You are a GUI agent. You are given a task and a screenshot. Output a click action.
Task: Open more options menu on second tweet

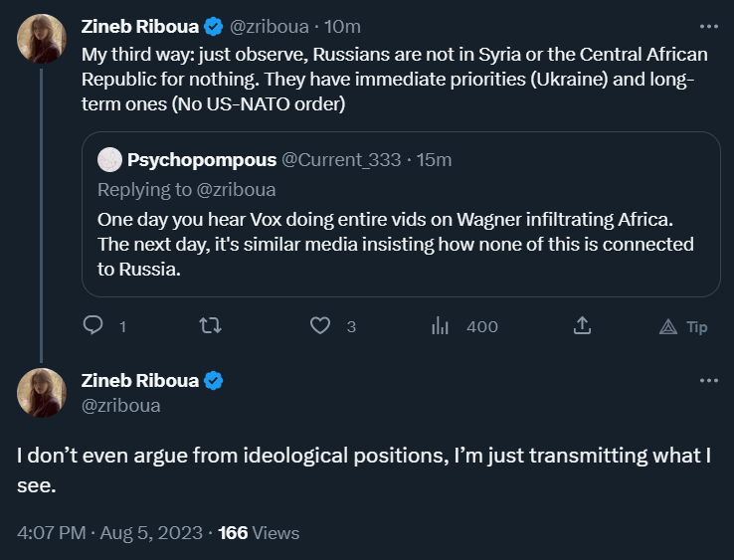708,381
